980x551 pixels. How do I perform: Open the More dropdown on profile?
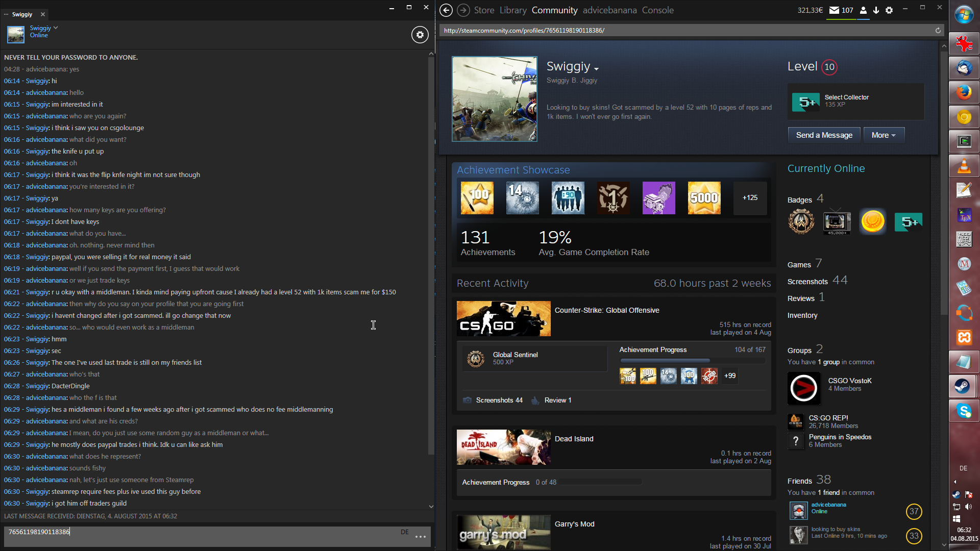tap(884, 135)
